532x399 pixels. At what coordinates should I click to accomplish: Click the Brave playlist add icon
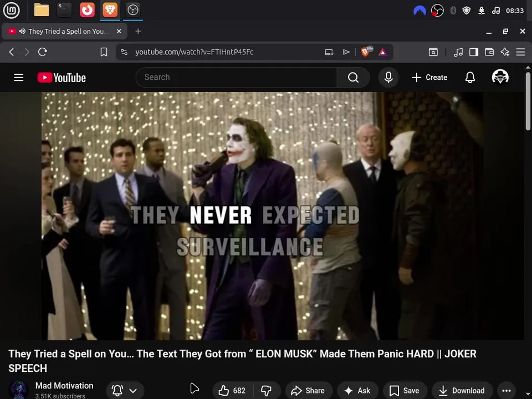coord(346,52)
